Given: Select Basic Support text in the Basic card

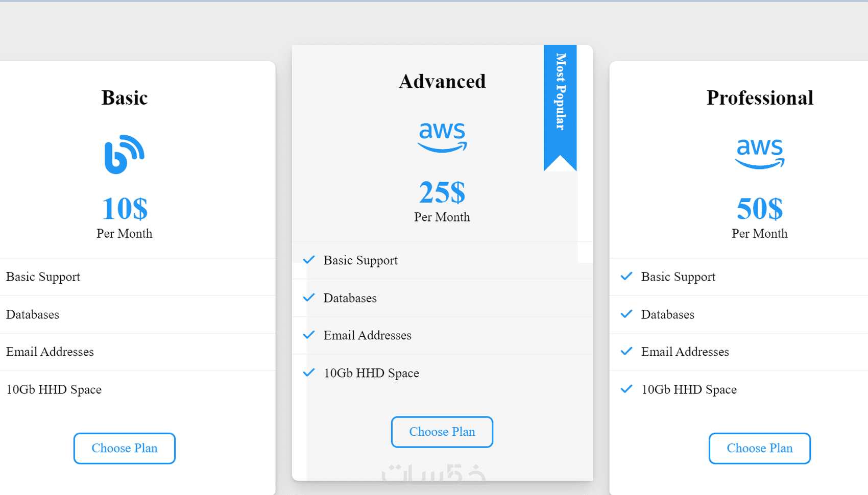Looking at the screenshot, I should [43, 277].
